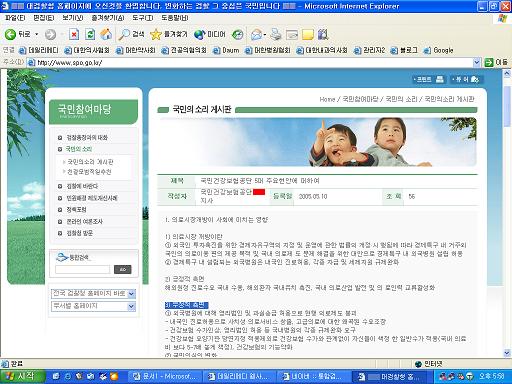The image size is (512, 384).
Task: Open the Search magnifier toolbar icon
Action: point(124,34)
